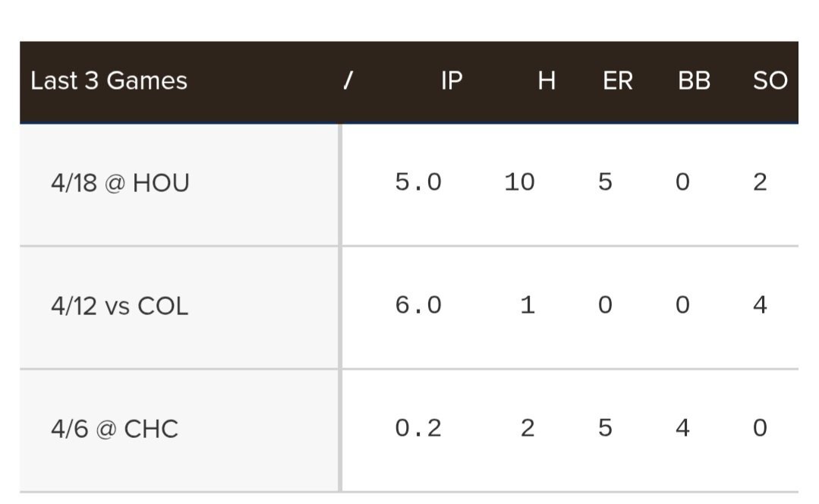Image resolution: width=819 pixels, height=504 pixels.
Task: Click the Last 3 Games header
Action: point(109,81)
